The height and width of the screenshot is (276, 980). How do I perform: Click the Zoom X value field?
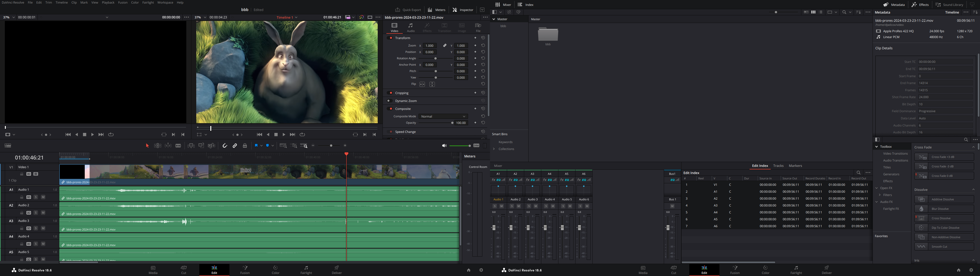click(430, 46)
